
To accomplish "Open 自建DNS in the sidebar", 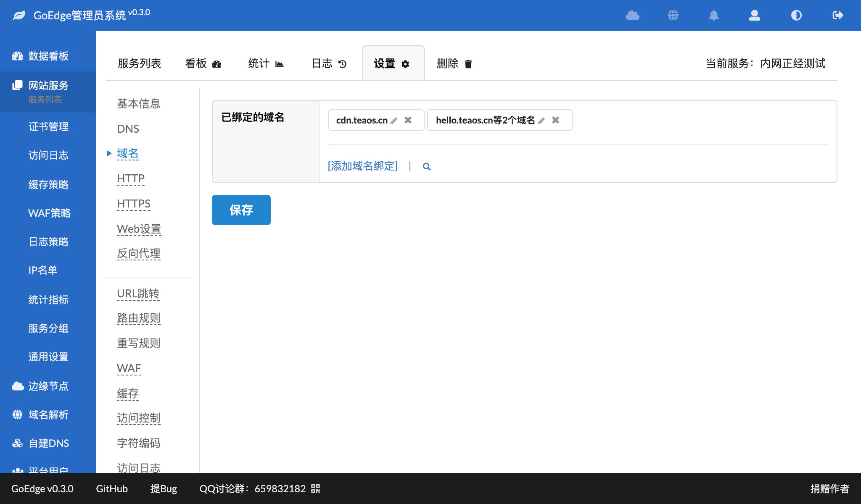I will (48, 444).
